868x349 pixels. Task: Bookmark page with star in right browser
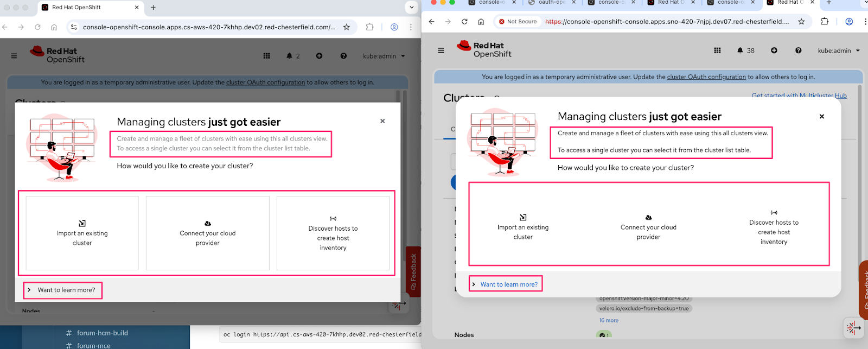click(801, 22)
